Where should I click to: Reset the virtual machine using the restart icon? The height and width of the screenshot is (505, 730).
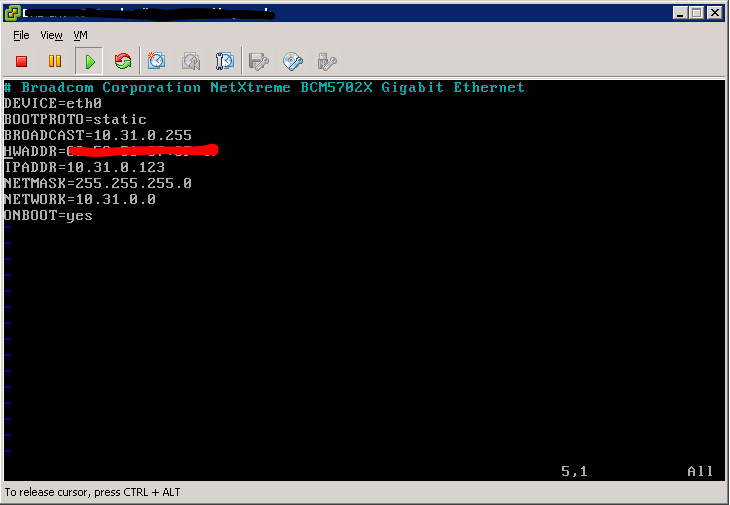(x=123, y=61)
